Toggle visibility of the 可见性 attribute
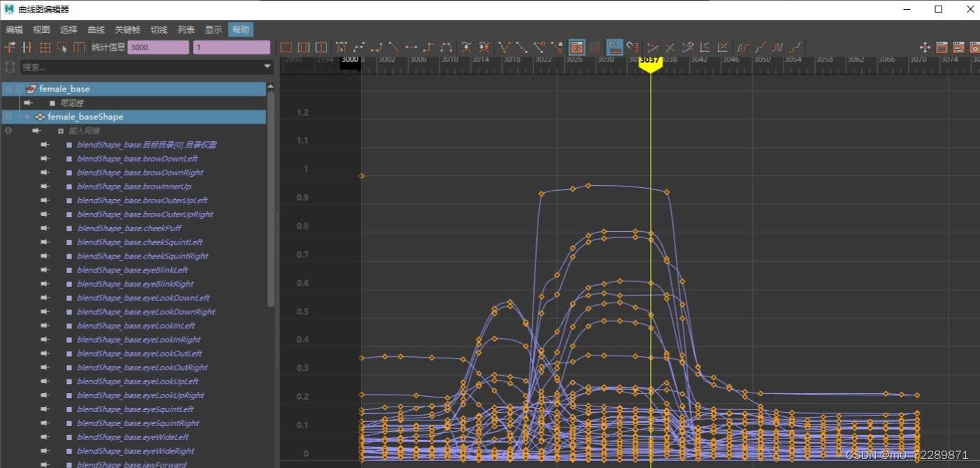Screen dimensions: 980x468 pyautogui.click(x=51, y=103)
